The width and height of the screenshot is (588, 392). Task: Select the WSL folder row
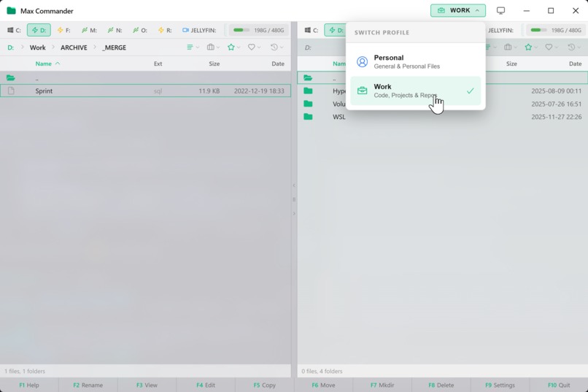(x=443, y=117)
